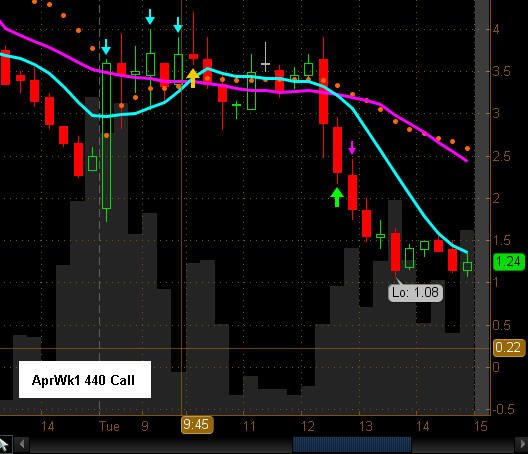Screen dimensions: 528x454
Task: Click the end of the magenta moving average line
Action: [x=467, y=161]
